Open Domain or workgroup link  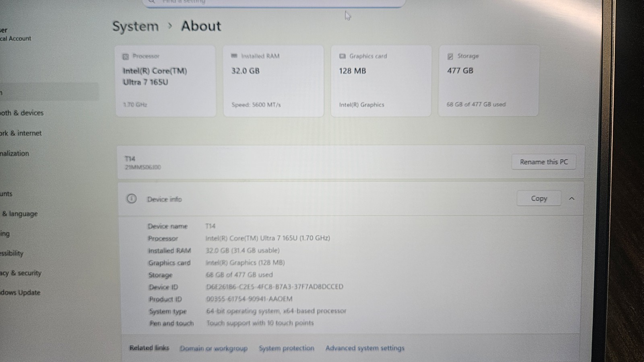pyautogui.click(x=214, y=348)
